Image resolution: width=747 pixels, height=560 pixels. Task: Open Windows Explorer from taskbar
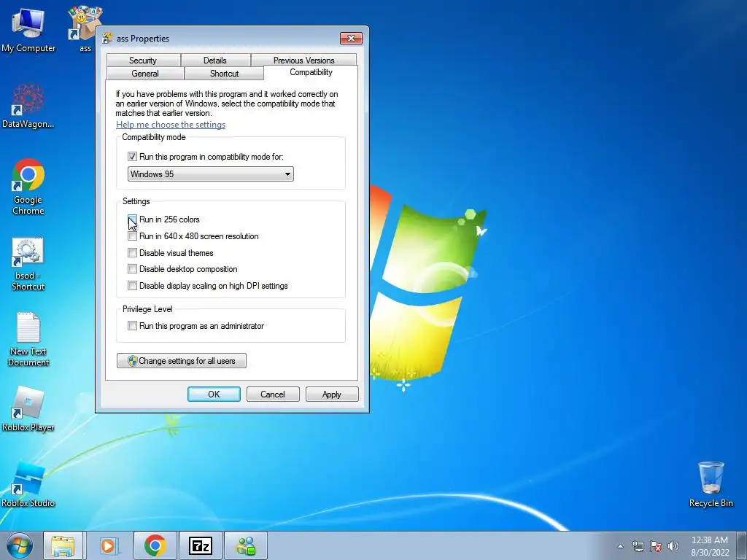click(63, 545)
